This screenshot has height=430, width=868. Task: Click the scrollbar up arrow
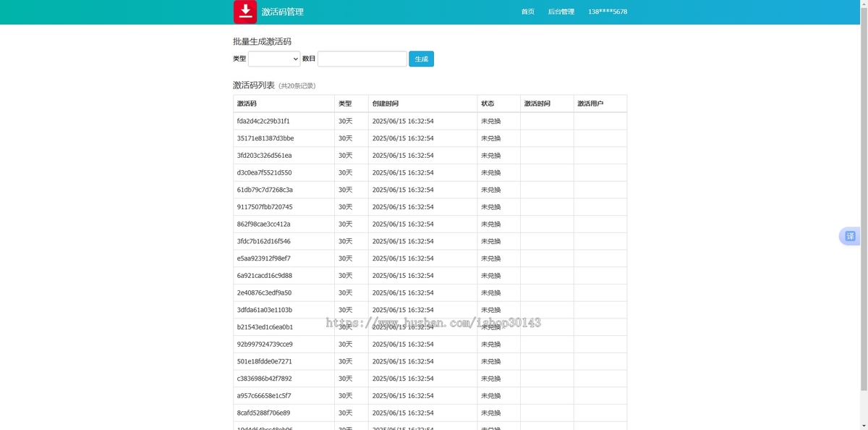click(x=863, y=4)
